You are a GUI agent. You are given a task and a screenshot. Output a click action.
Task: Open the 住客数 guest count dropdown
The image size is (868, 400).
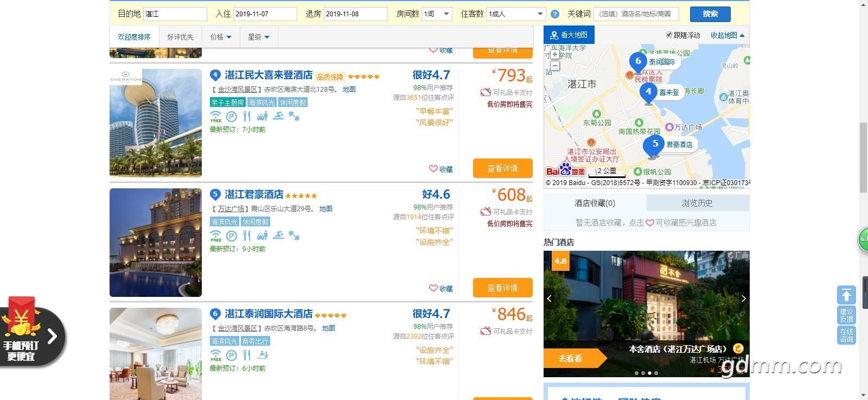[x=516, y=14]
